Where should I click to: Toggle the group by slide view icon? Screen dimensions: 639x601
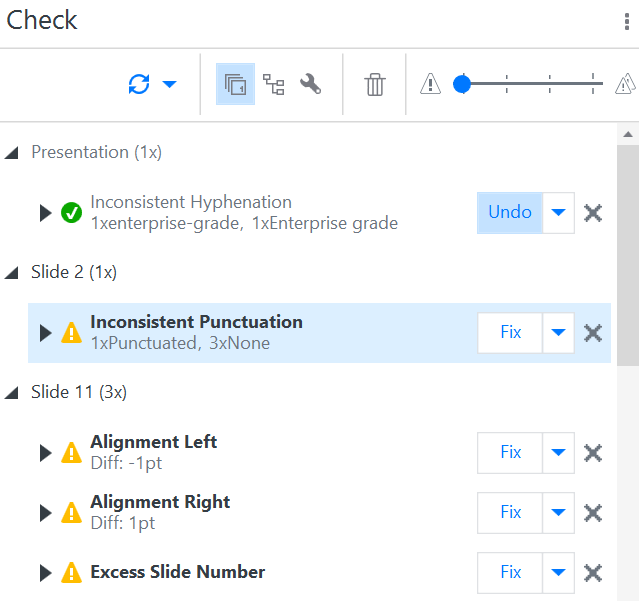[x=236, y=84]
